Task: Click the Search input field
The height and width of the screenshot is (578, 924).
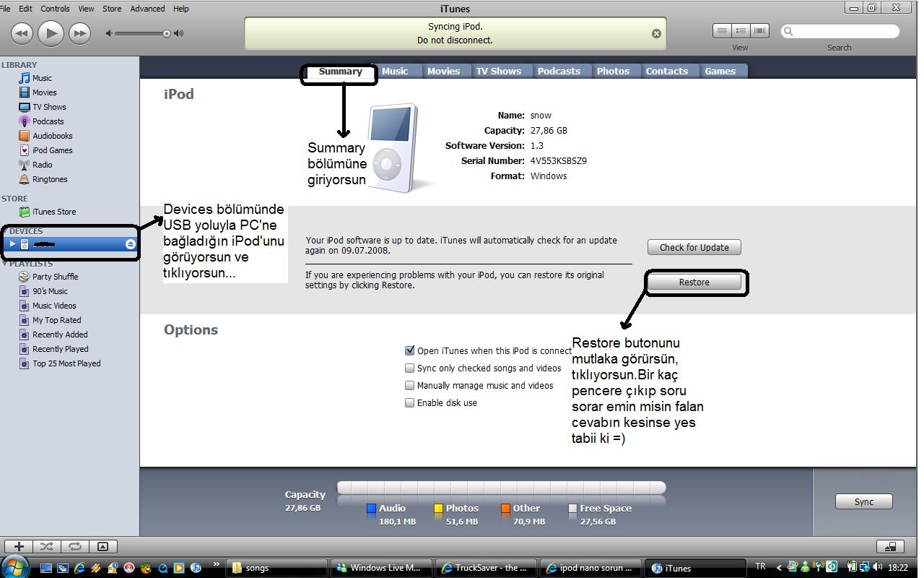Action: [x=840, y=31]
